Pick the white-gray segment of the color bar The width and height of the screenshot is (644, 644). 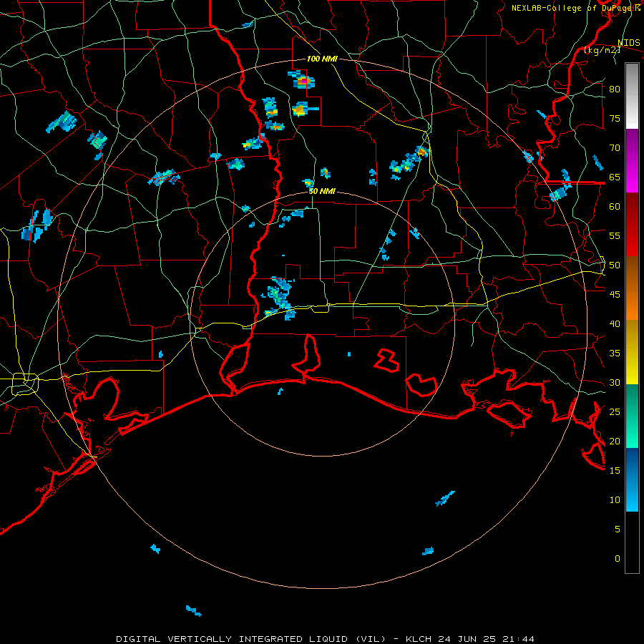[632, 96]
